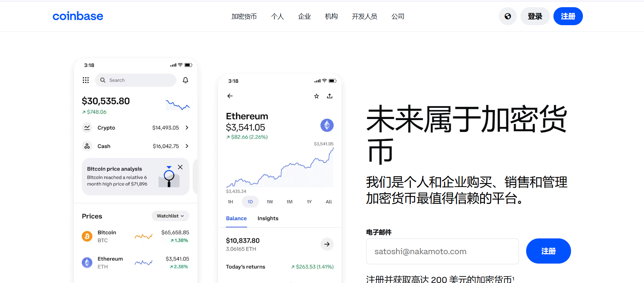Viewport: 644px width, 283px height.
Task: Click the $16,042.75 Cash value
Action: tap(166, 146)
